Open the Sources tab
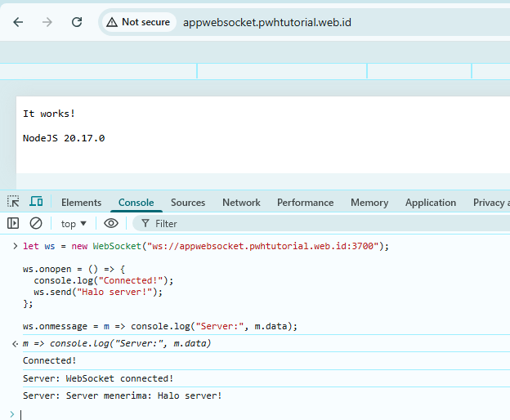Screen dimensions: 510x420 click(188, 203)
